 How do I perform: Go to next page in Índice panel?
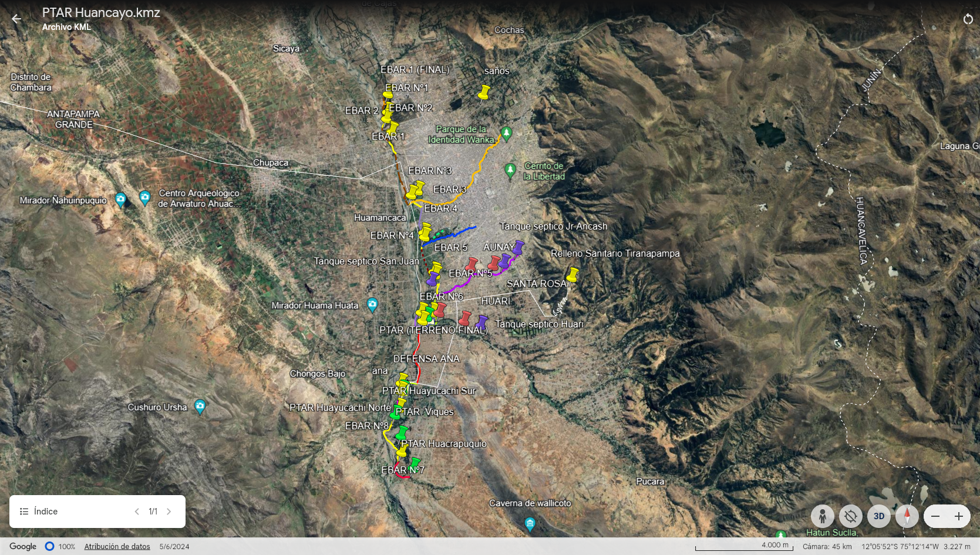[169, 512]
